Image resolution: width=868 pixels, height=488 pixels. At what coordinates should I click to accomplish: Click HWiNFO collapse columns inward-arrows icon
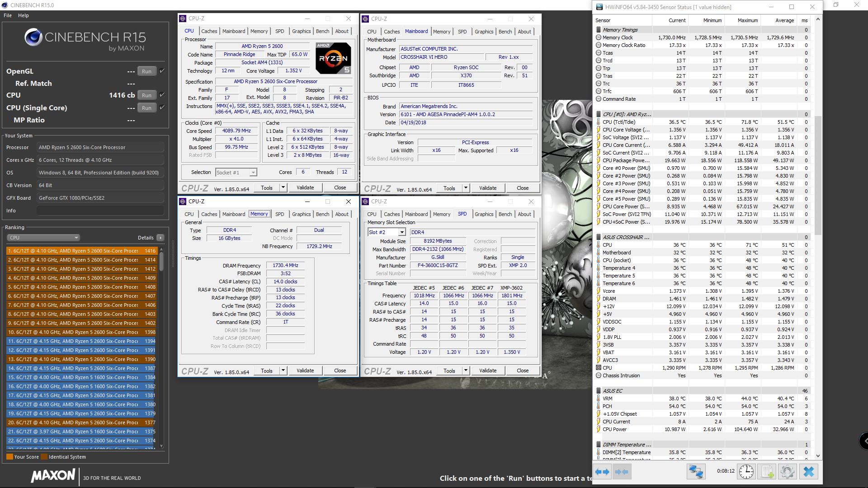click(x=622, y=472)
